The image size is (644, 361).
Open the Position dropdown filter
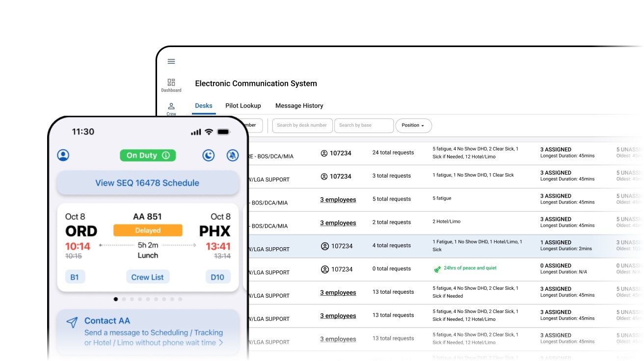(413, 126)
